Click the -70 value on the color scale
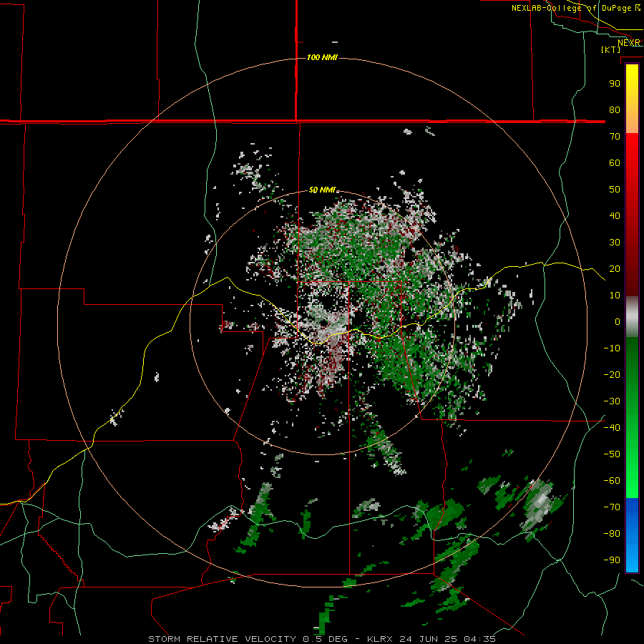 [x=612, y=507]
